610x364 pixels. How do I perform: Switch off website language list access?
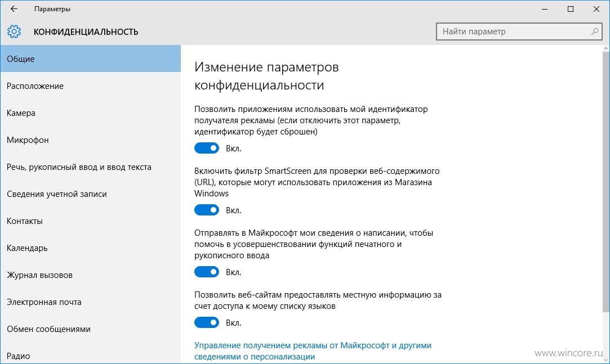(207, 322)
